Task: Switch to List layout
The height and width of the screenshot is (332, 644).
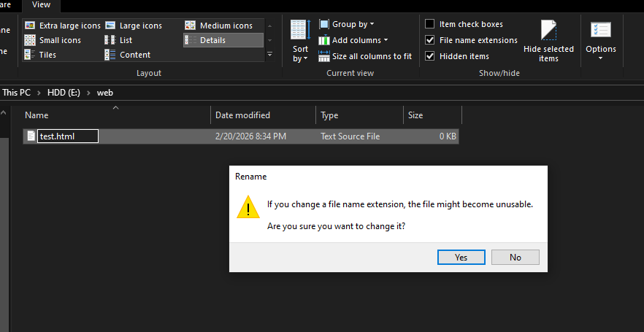Action: click(118, 40)
